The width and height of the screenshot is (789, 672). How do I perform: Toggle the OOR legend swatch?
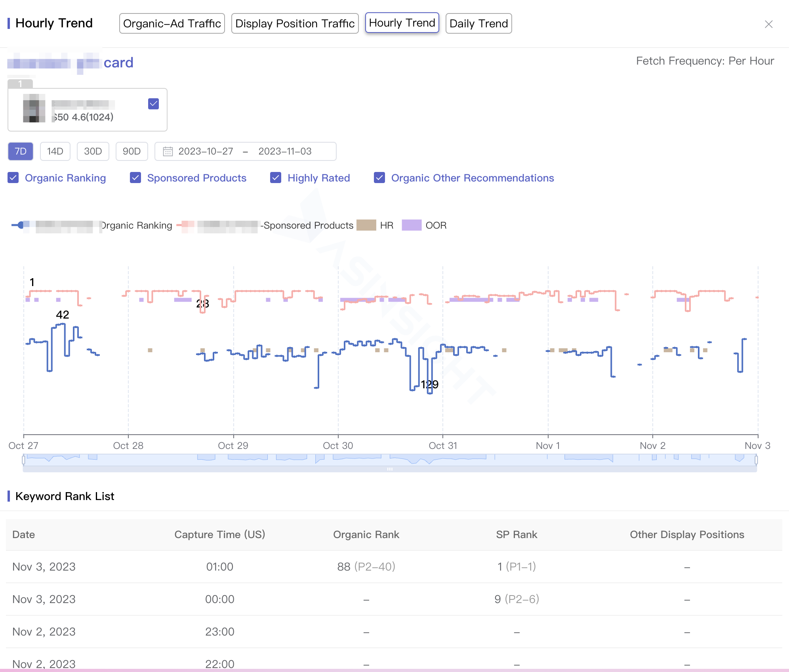pos(412,225)
